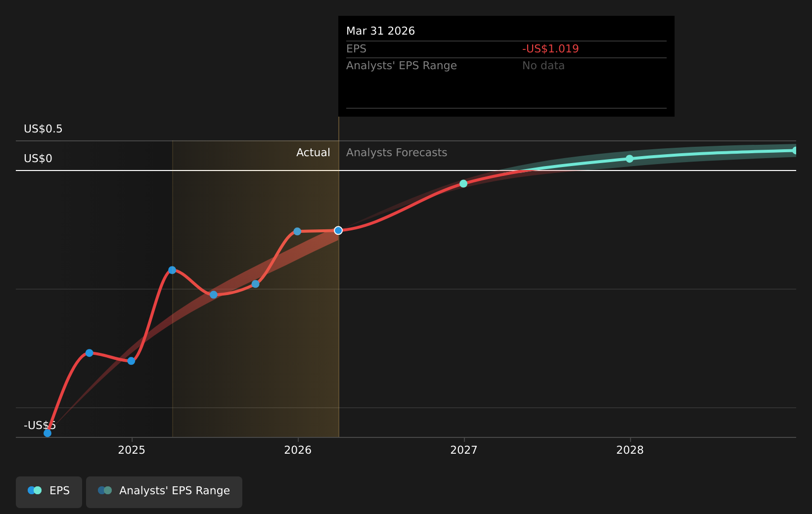This screenshot has width=812, height=514.
Task: Click the 2028 x-axis label
Action: pos(630,450)
